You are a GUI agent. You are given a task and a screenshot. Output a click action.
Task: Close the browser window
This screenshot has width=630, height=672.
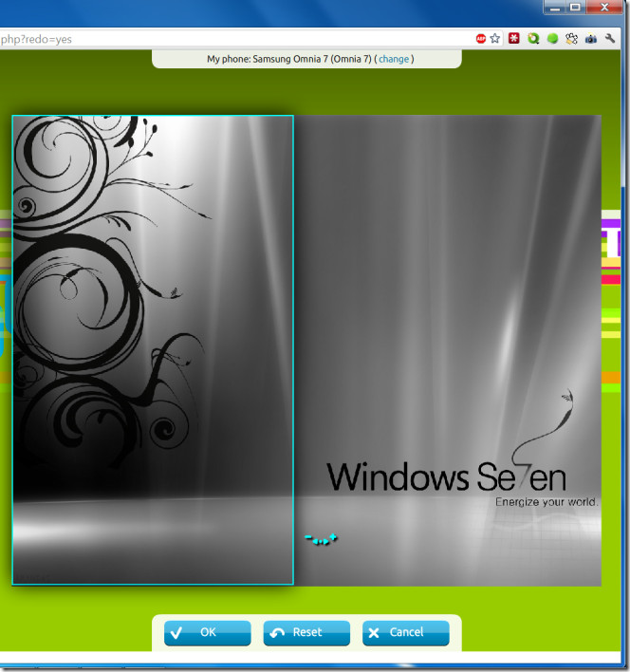pos(603,8)
